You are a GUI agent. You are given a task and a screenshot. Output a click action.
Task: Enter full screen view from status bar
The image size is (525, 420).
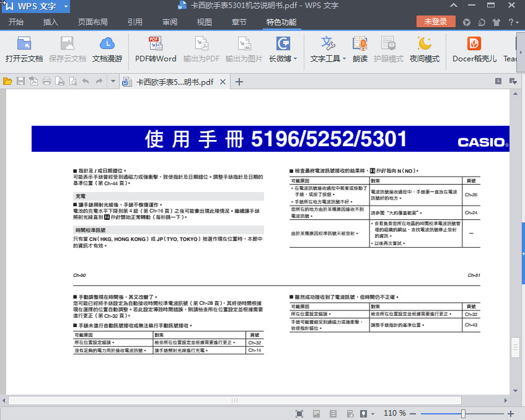tap(299, 413)
